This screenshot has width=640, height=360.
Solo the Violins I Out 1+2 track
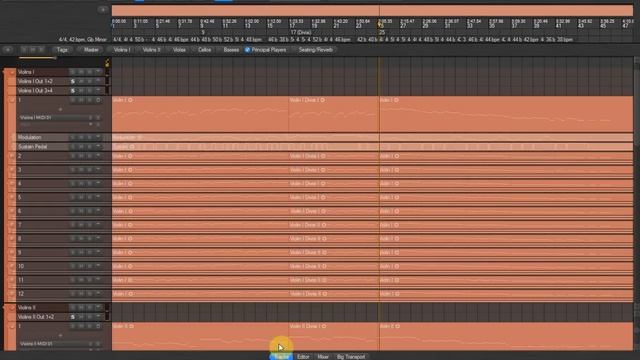pyautogui.click(x=73, y=81)
